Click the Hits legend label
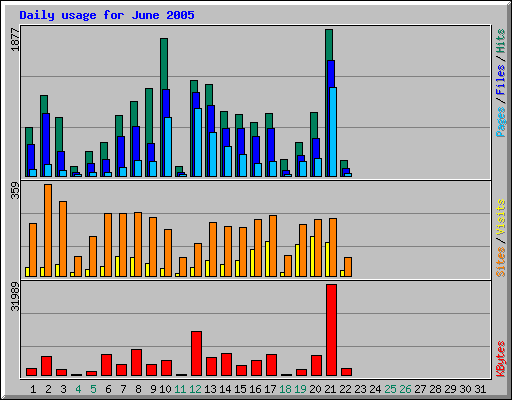512x400 pixels. [x=500, y=41]
